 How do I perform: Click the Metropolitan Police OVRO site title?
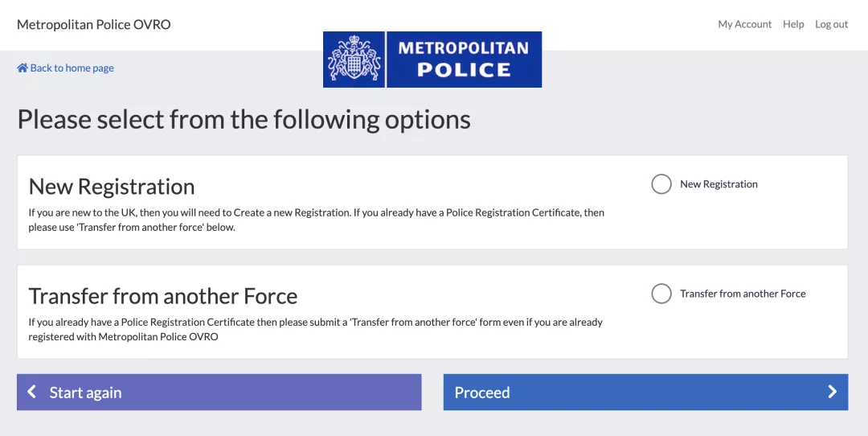pos(93,24)
